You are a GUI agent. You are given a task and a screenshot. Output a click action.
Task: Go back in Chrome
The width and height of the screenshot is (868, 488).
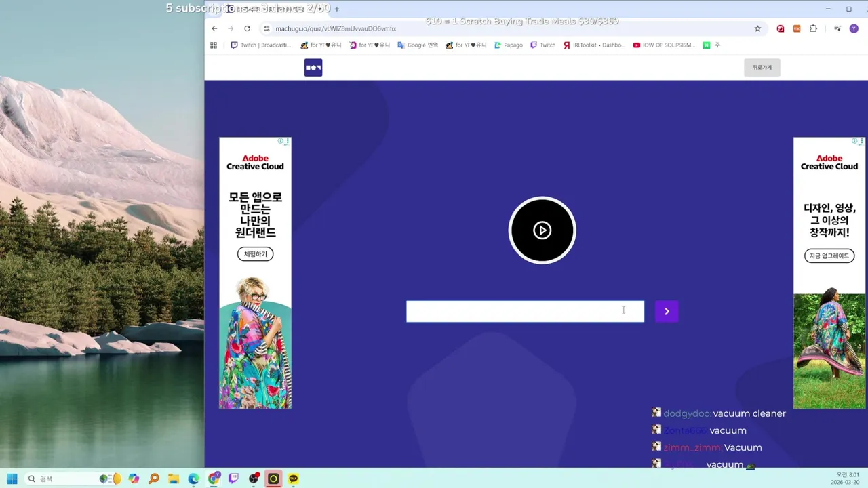(214, 28)
